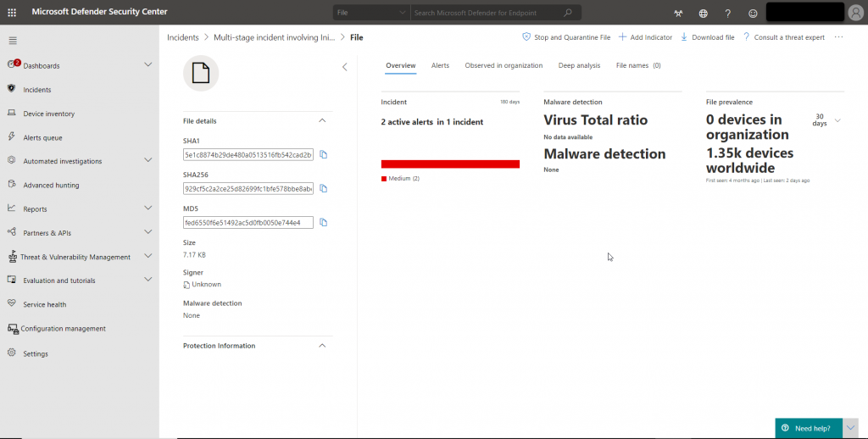Open Multi-stage incident breadcrumb link

point(274,37)
